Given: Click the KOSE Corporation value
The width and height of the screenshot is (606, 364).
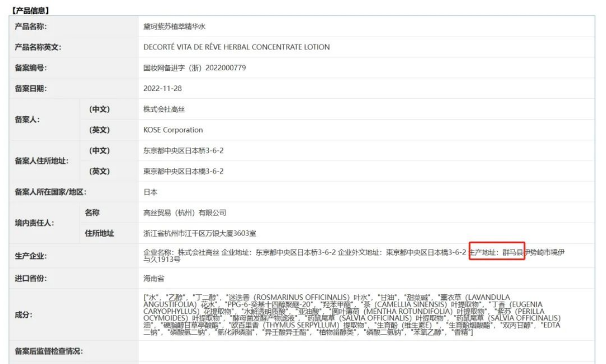Looking at the screenshot, I should [x=173, y=130].
